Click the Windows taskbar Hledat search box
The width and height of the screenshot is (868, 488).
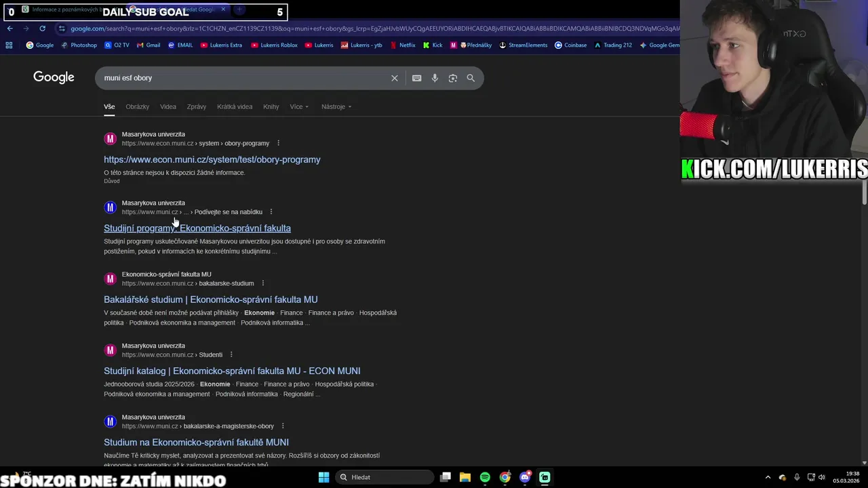pyautogui.click(x=385, y=477)
